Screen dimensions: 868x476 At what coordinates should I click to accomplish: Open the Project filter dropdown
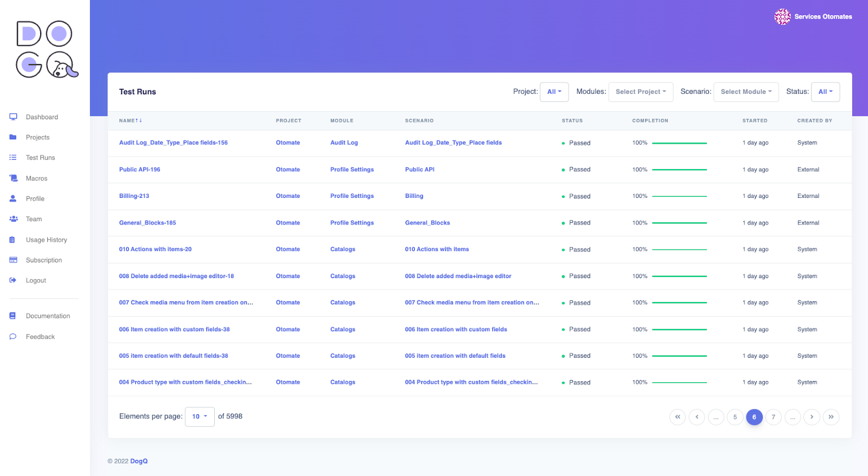554,92
